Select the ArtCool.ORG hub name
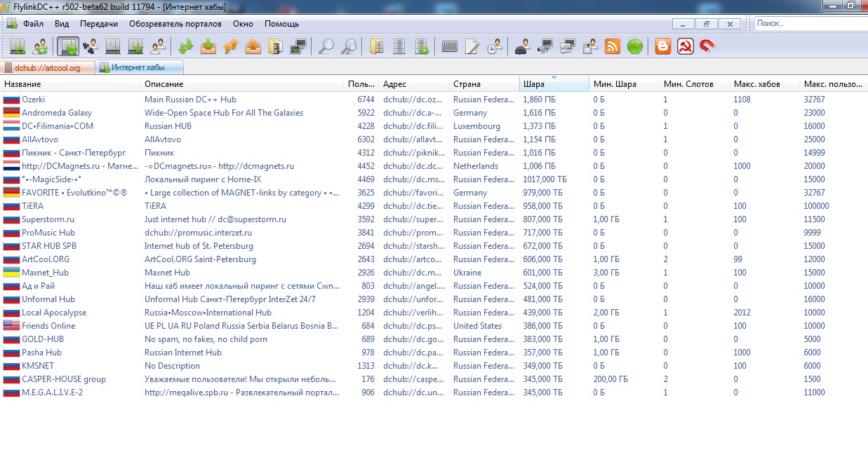The image size is (868, 450). pos(46,259)
